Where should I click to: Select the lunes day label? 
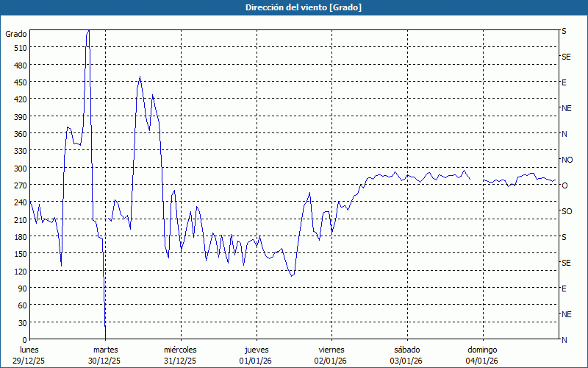click(29, 350)
